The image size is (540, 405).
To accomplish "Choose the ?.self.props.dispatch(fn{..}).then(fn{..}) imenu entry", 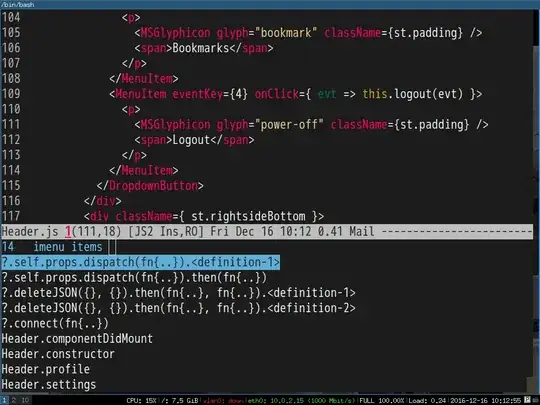I will (134, 278).
